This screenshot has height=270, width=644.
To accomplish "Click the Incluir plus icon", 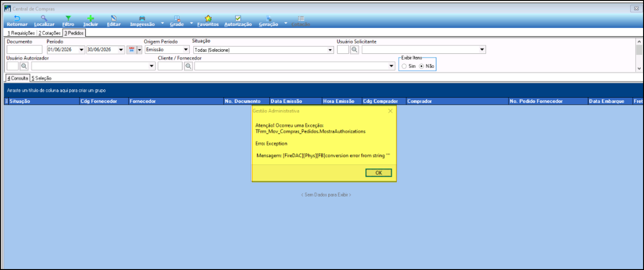I will pos(91,18).
